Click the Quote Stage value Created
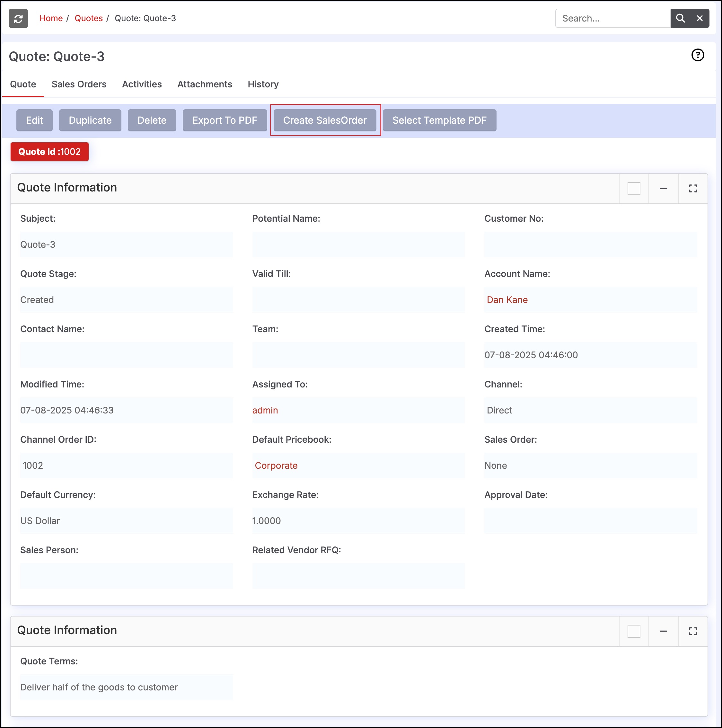 point(37,299)
